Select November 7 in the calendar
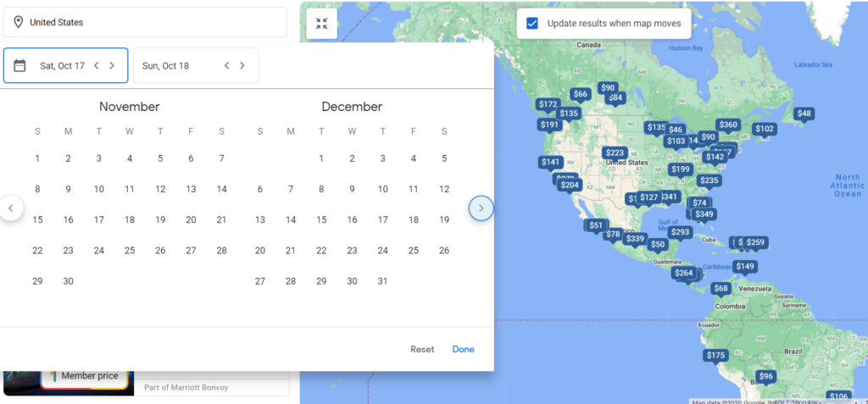Viewport: 868px width, 404px height. pos(221,159)
